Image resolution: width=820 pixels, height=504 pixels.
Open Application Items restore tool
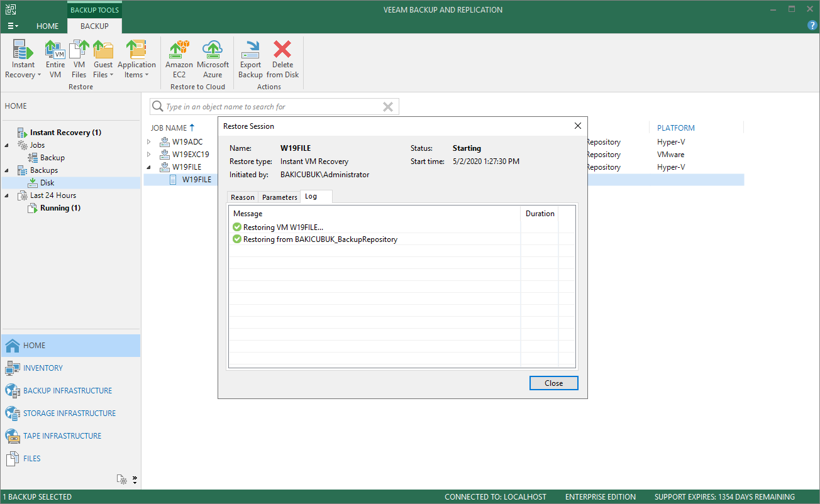(x=136, y=59)
